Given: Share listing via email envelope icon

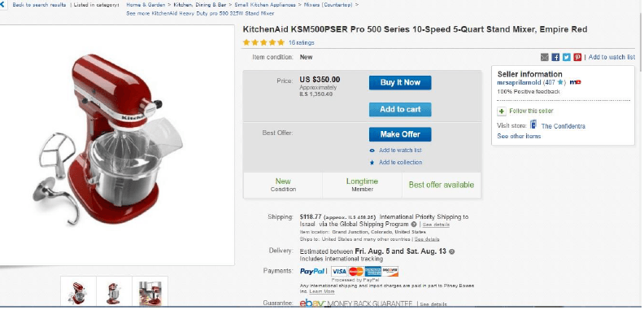Looking at the screenshot, I should pyautogui.click(x=545, y=58).
